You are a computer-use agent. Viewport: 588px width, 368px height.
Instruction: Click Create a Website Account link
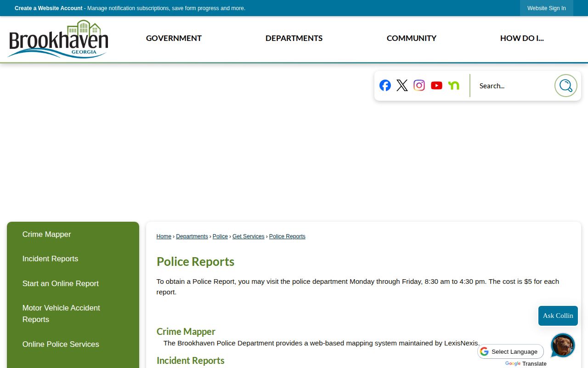tap(49, 8)
